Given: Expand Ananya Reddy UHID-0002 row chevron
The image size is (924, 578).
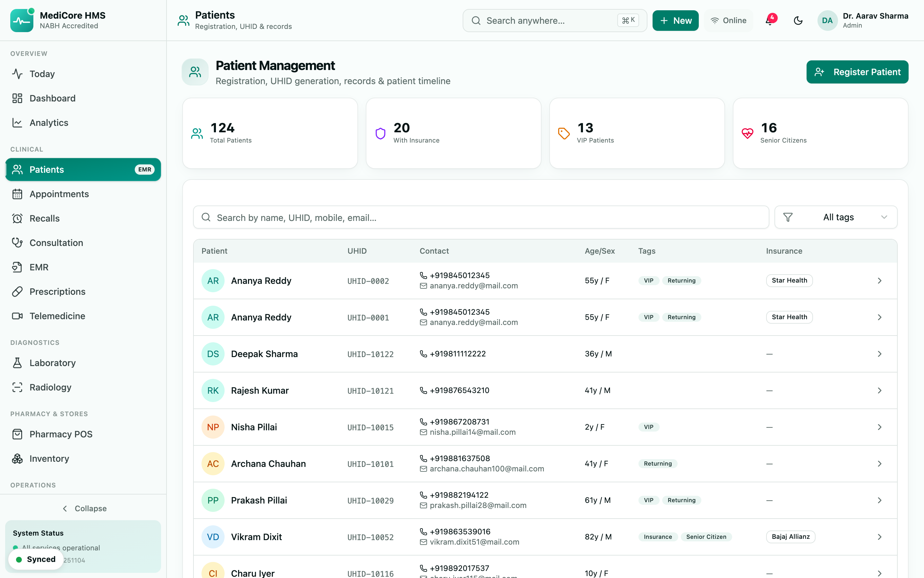Looking at the screenshot, I should tap(879, 281).
